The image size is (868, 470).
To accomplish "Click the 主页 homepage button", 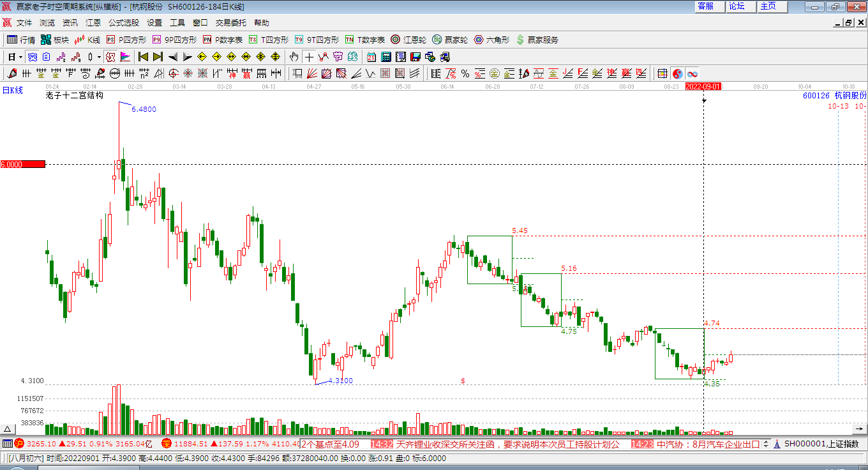I will tap(772, 6).
